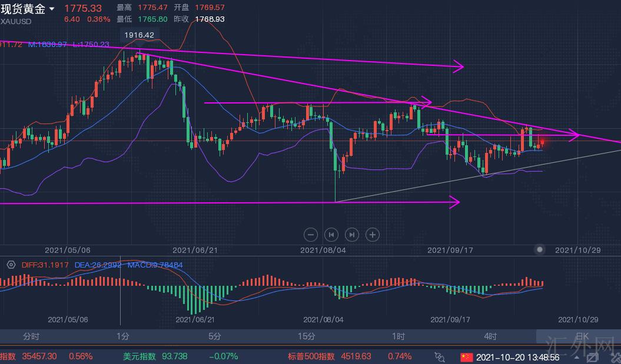Jump to the first candle with the skip-back button
This screenshot has width=621, height=364.
[331, 235]
